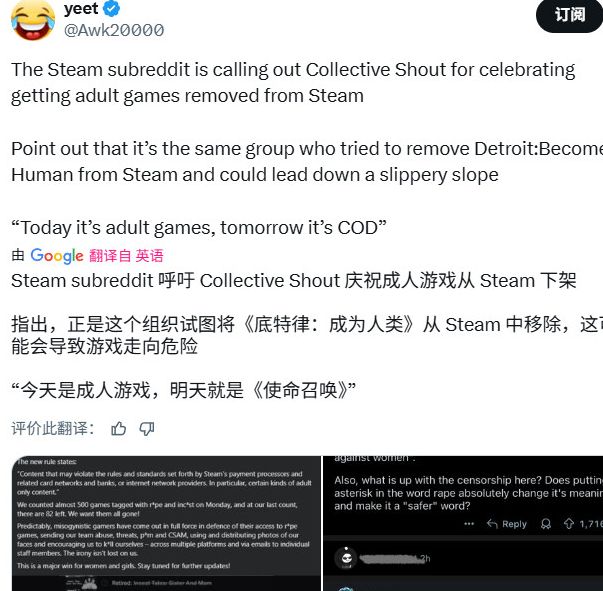
Task: Click the reply arrow in the Reddit comment
Action: point(492,523)
